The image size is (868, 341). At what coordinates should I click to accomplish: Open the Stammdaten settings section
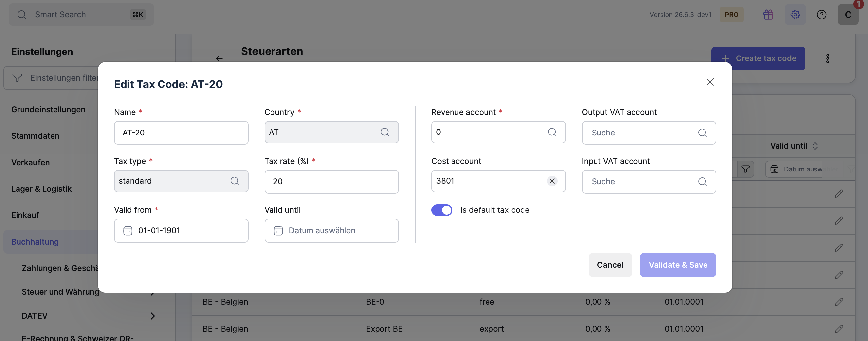pos(35,136)
